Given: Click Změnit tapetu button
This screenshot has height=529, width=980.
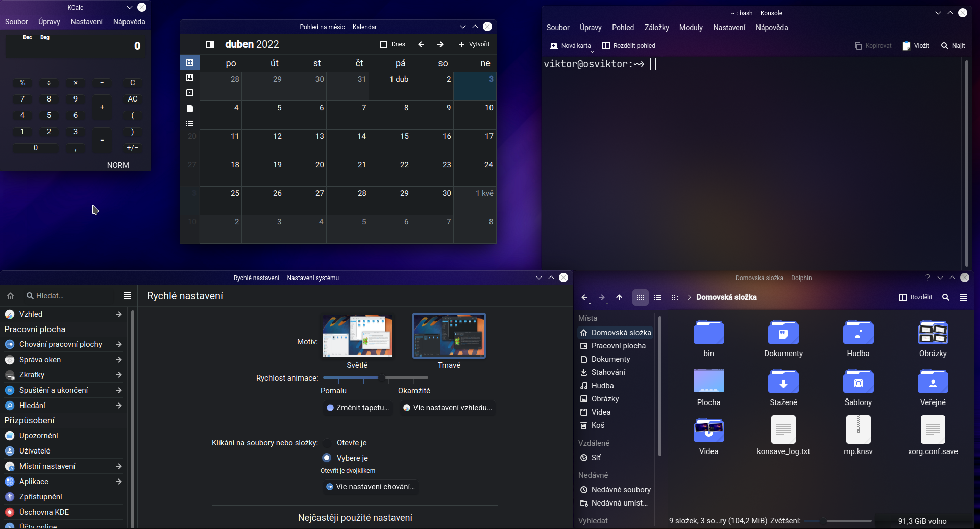Looking at the screenshot, I should (358, 408).
